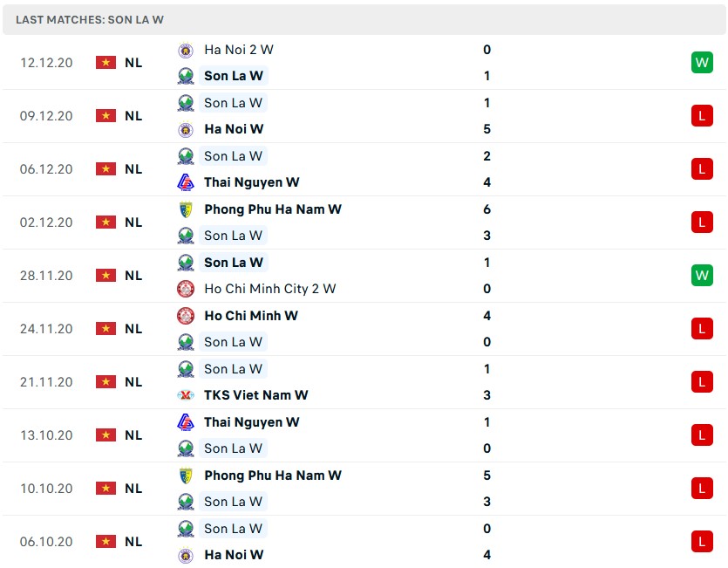Click the Vietnam flag on the 06.10.20 match

tap(106, 542)
